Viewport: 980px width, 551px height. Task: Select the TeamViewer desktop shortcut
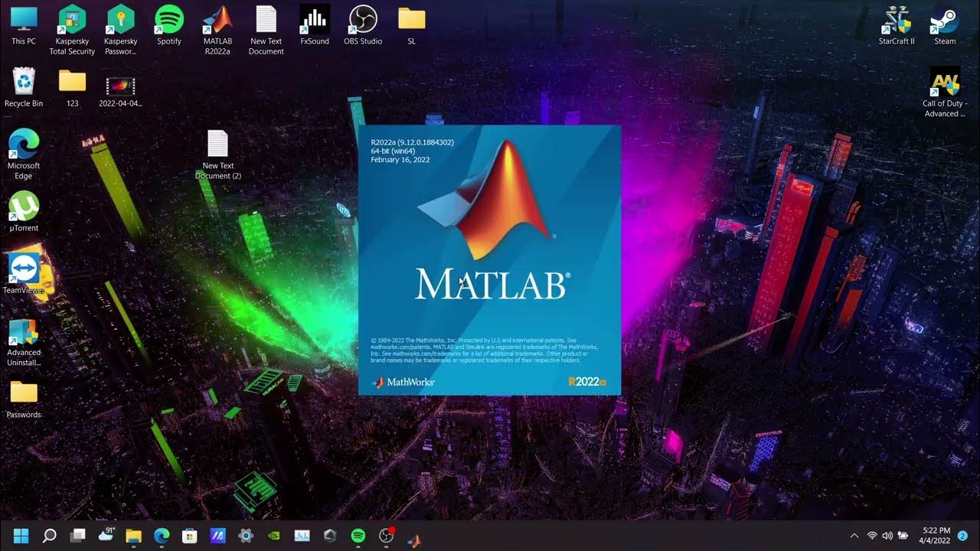point(24,274)
